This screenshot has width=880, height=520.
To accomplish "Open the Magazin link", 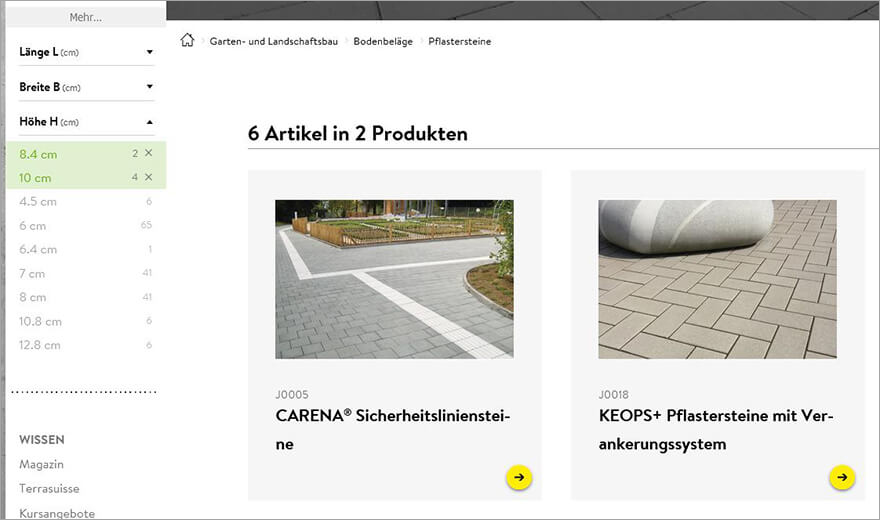I will [x=42, y=464].
